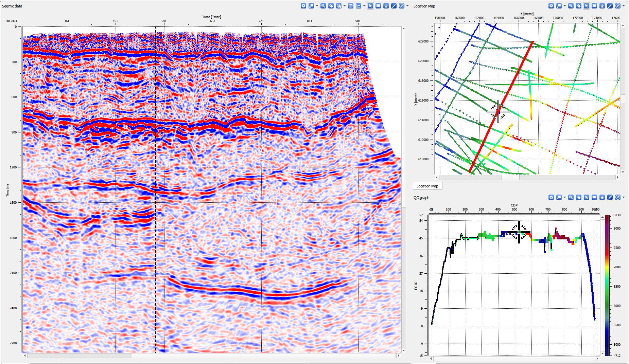Toggle pointer selection mode in Location Map toolbar

(x=587, y=6)
